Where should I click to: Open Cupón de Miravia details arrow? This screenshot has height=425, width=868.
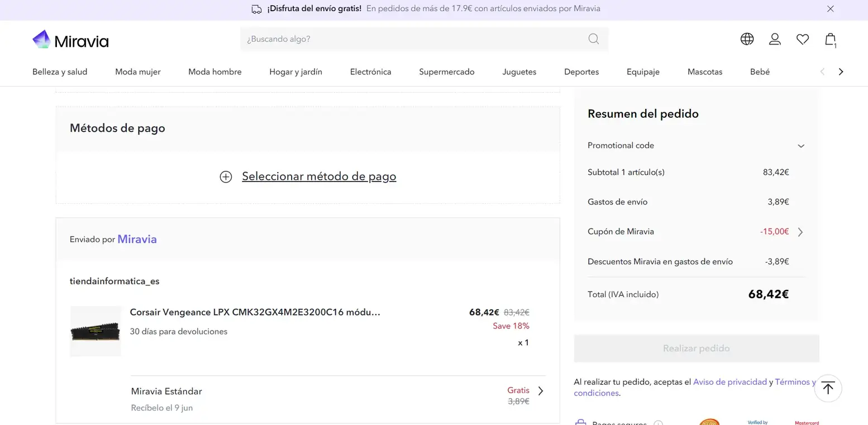coord(800,232)
